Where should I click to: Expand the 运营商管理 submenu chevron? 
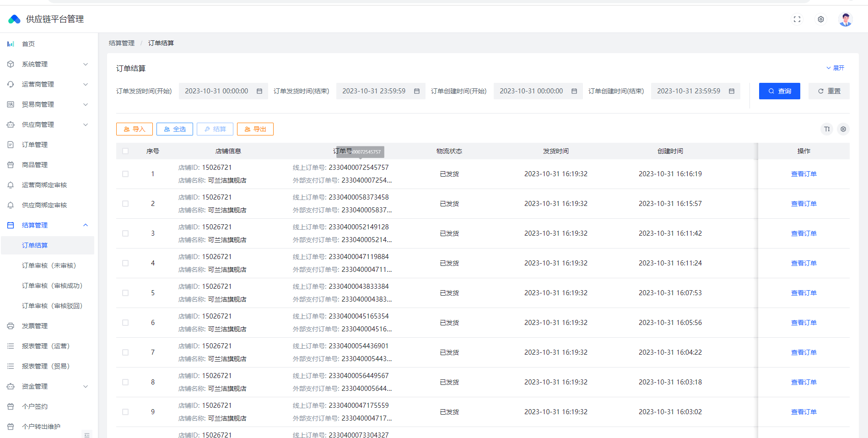[86, 84]
